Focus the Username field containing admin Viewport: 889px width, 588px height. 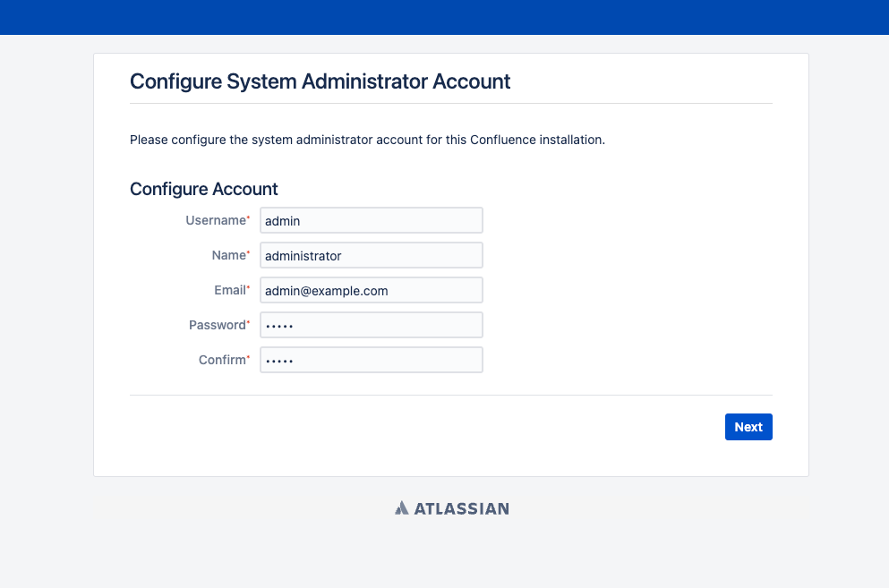pos(372,220)
